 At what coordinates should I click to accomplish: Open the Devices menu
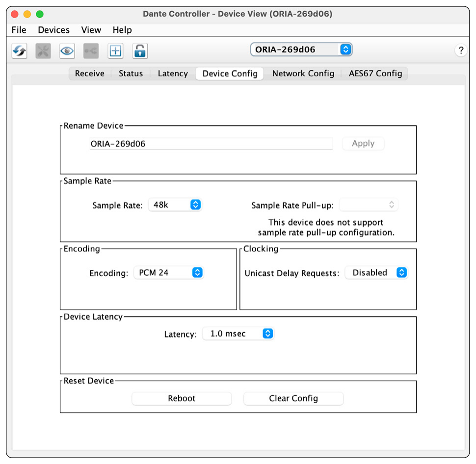pos(53,30)
